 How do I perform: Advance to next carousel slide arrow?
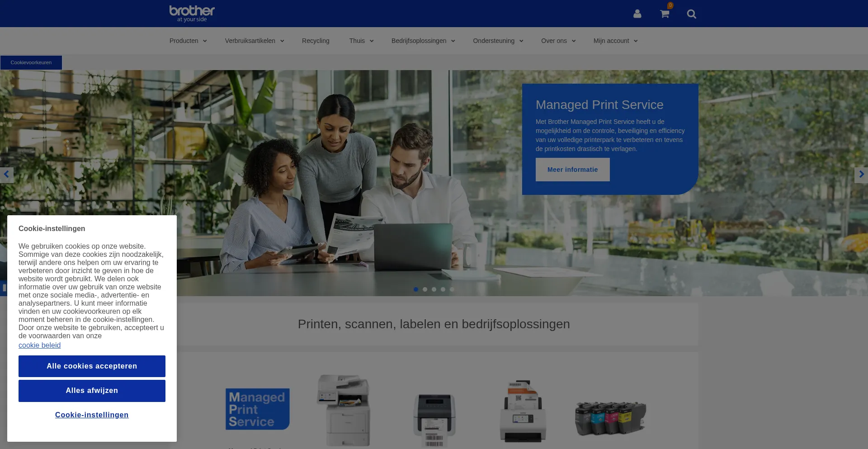pyautogui.click(x=861, y=175)
